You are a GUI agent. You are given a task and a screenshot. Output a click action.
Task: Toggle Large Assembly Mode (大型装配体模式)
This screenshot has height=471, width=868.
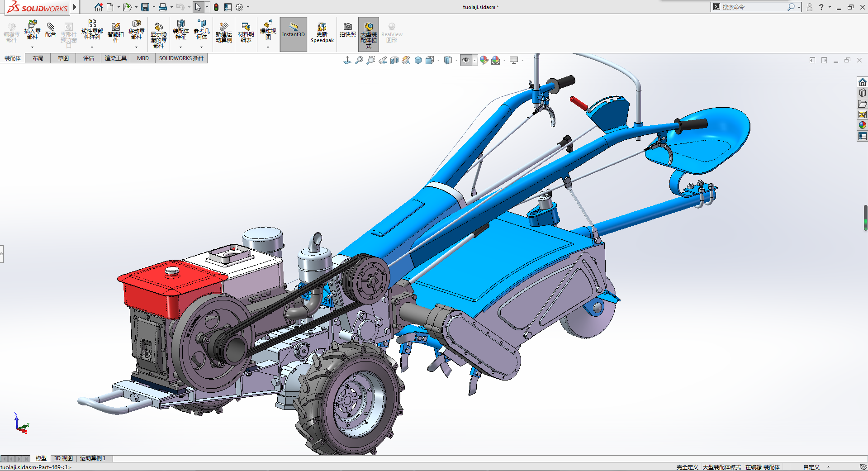tap(368, 34)
